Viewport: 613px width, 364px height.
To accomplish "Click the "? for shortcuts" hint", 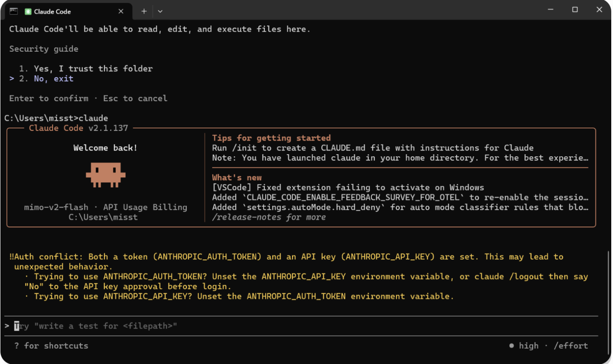I will [51, 346].
